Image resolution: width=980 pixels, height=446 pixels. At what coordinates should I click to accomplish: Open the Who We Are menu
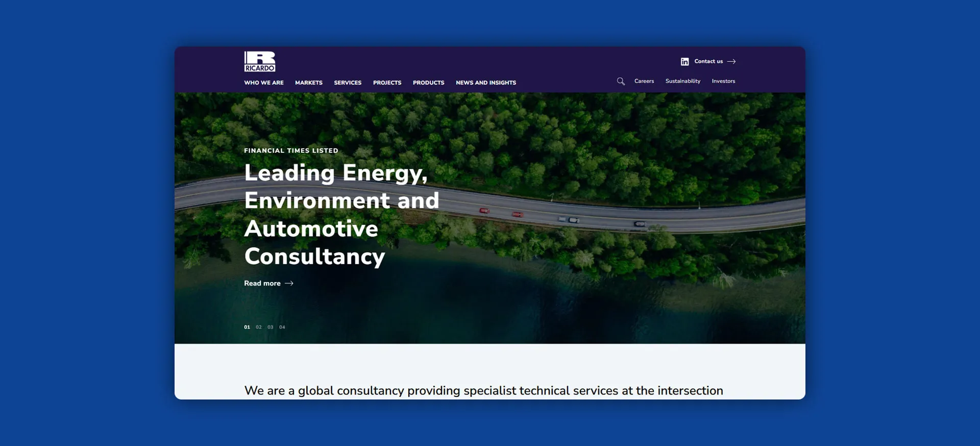pyautogui.click(x=263, y=83)
